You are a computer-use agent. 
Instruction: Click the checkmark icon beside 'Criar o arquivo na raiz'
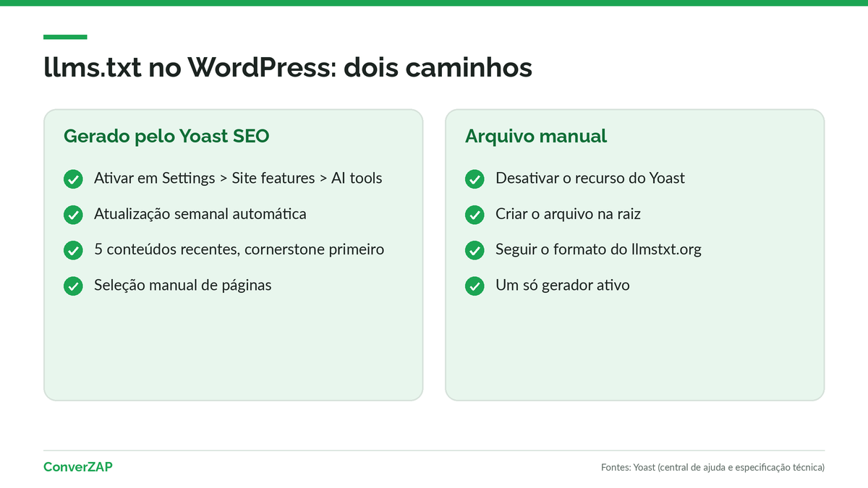[x=475, y=215]
